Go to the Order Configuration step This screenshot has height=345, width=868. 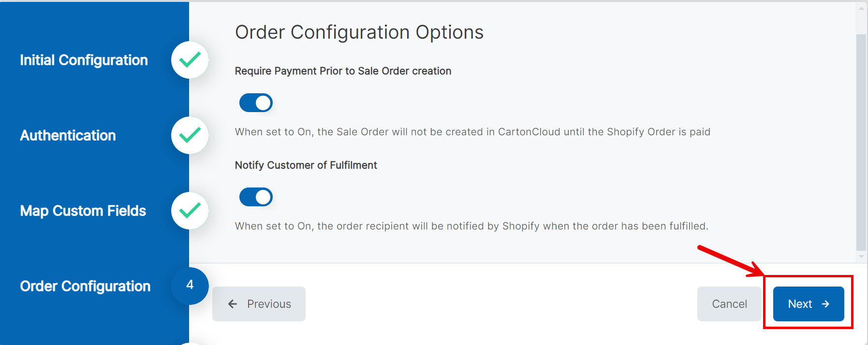pos(85,286)
